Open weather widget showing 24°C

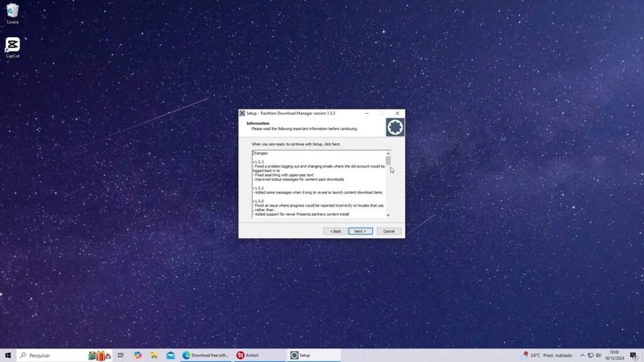point(547,356)
